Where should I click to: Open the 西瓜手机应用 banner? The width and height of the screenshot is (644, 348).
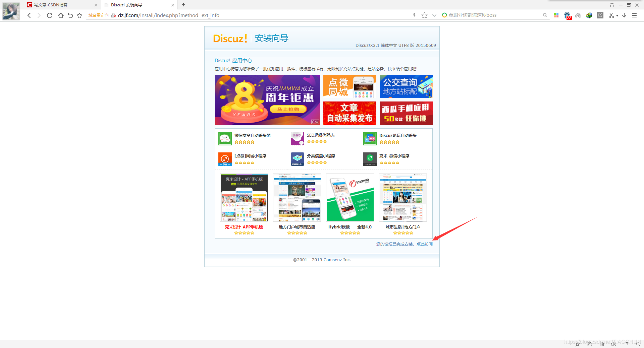click(406, 113)
